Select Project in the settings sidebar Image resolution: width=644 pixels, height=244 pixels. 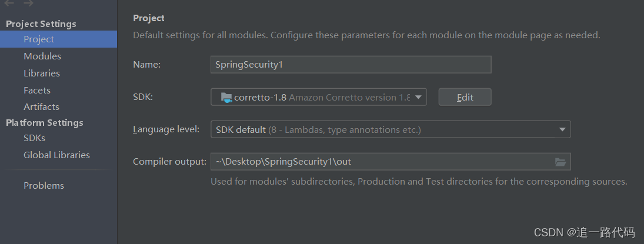click(39, 39)
